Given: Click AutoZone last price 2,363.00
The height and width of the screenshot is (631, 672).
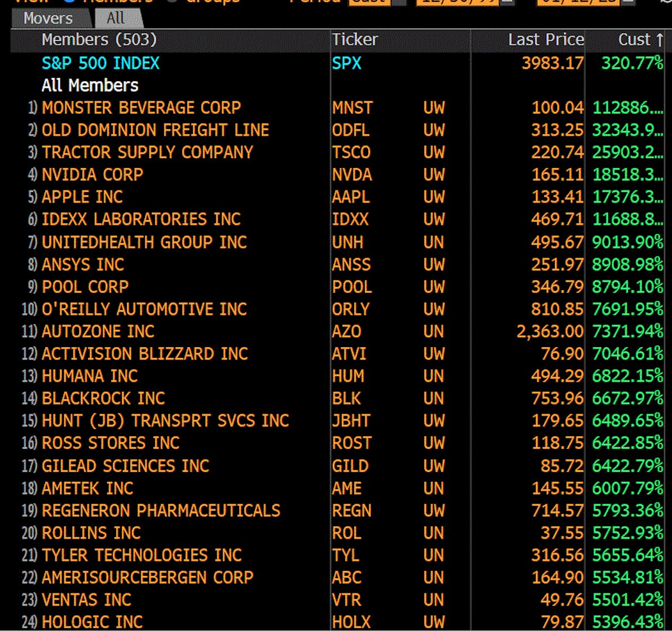Looking at the screenshot, I should (x=550, y=332).
